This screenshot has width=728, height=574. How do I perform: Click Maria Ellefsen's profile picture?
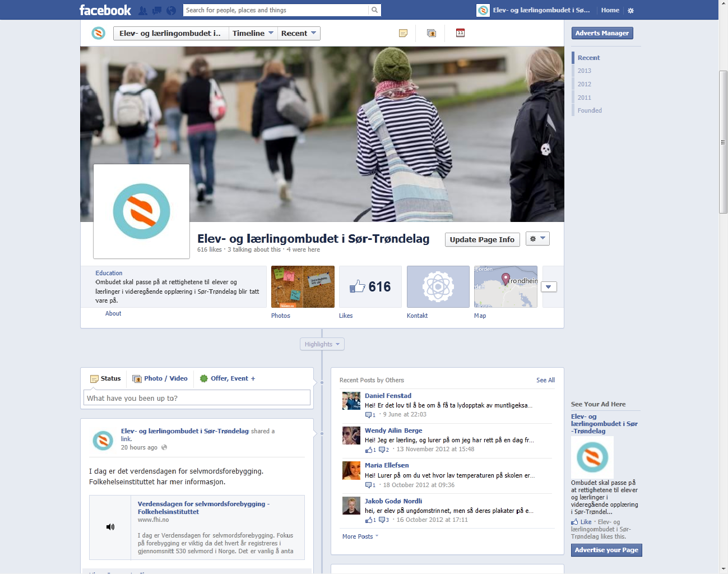point(351,470)
